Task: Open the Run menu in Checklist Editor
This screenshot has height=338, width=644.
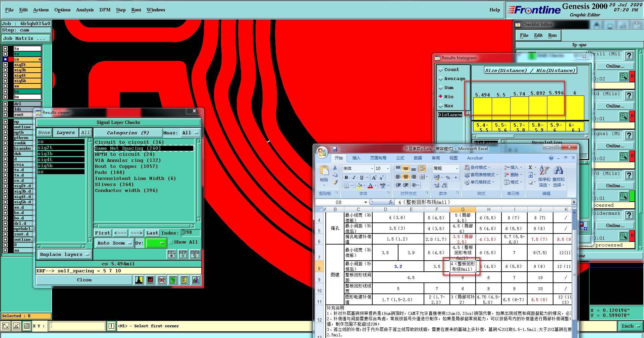Action: (x=552, y=36)
